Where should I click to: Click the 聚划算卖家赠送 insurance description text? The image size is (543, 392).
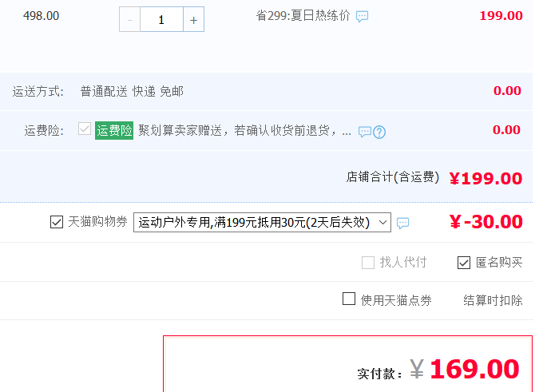point(245,131)
